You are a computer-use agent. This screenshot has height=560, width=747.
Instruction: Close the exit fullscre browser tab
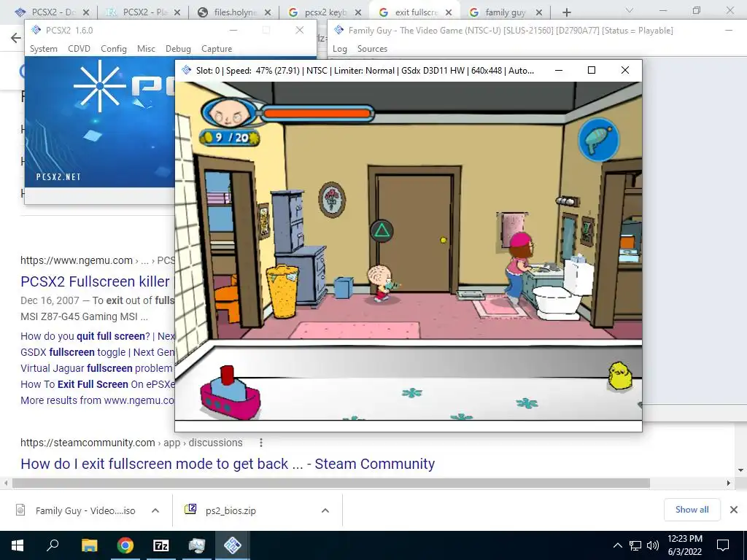click(449, 12)
